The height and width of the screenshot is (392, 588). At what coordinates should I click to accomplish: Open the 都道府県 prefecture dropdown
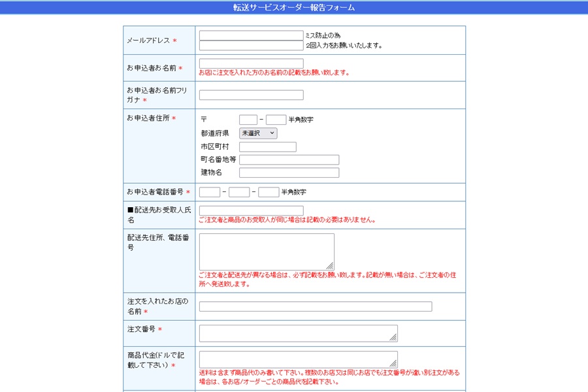click(x=258, y=133)
